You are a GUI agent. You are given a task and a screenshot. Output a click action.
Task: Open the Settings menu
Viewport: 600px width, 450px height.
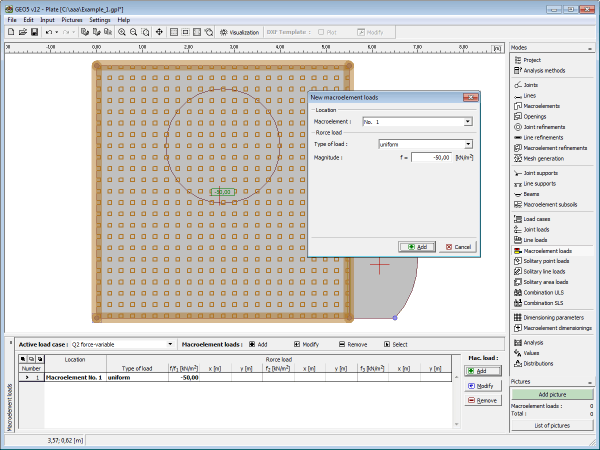[100, 19]
